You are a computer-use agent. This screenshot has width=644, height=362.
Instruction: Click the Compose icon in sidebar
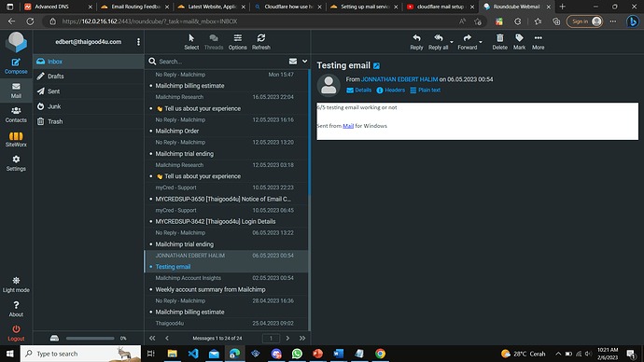tap(16, 66)
